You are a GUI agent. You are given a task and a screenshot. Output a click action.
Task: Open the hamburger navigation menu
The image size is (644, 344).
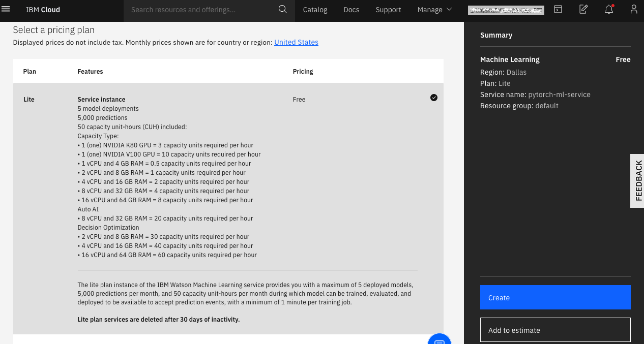[x=6, y=9]
